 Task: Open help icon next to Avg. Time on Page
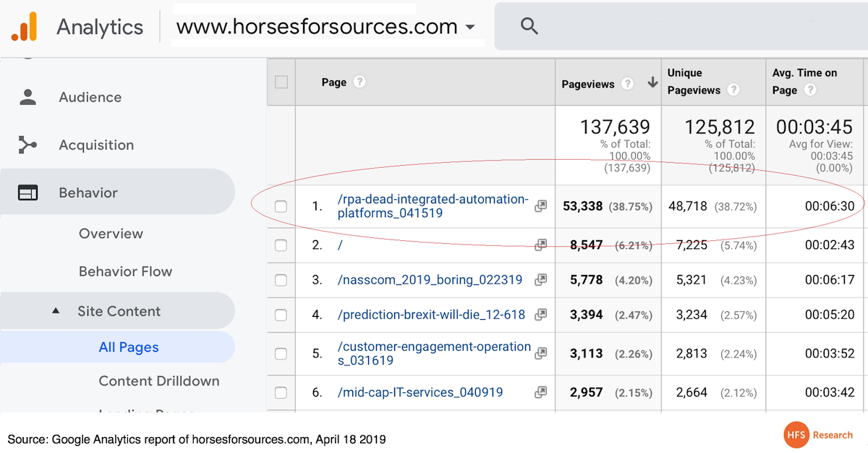(810, 90)
